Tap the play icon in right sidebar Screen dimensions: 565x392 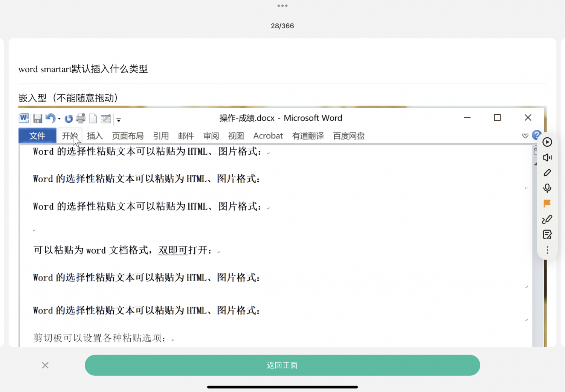(547, 142)
